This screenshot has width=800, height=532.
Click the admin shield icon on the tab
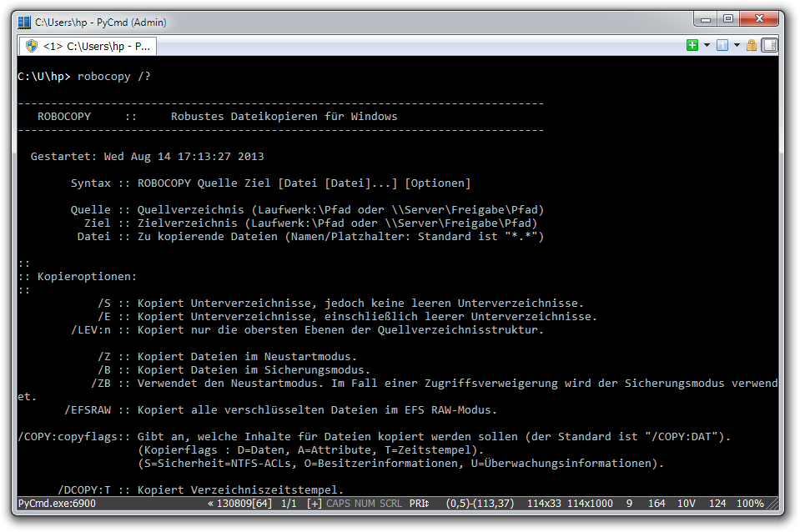click(32, 47)
